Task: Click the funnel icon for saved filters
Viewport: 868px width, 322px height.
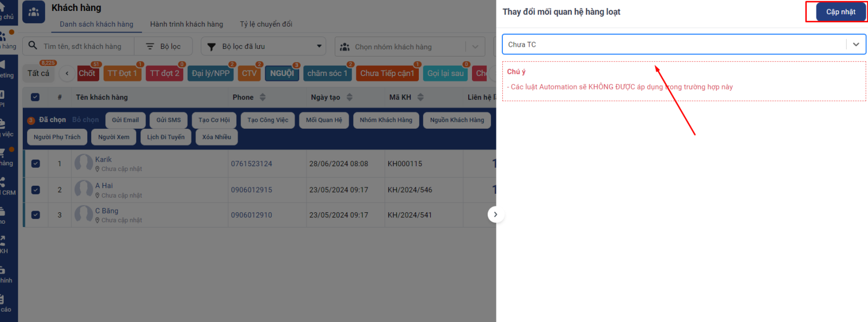Action: pos(212,47)
